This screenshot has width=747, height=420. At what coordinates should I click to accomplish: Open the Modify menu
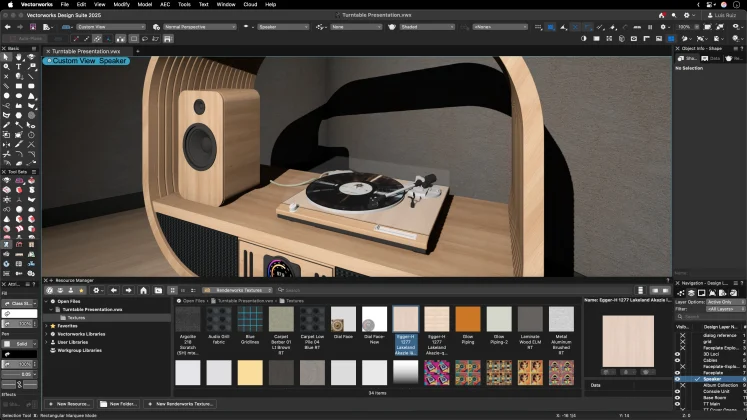click(x=121, y=4)
